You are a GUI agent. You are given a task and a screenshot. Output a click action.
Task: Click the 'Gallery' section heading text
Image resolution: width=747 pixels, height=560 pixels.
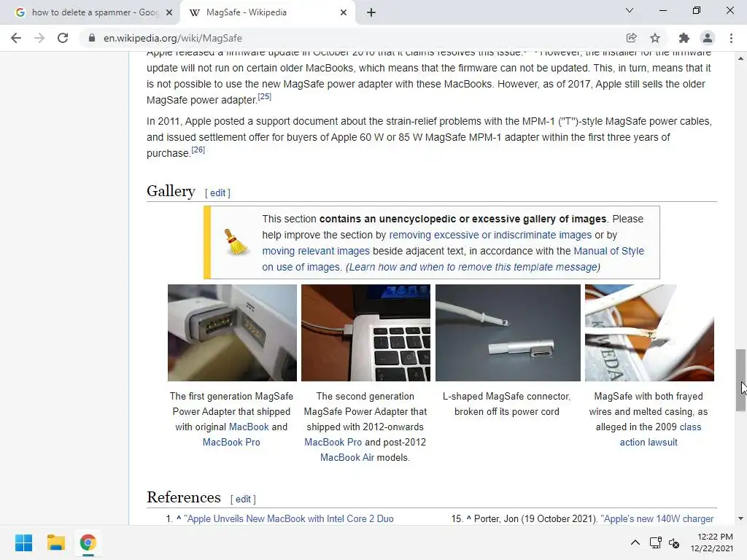[x=171, y=191]
